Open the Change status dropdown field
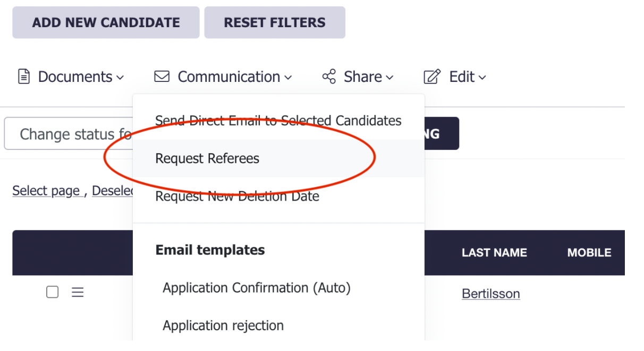Viewport: 644px width, 351px height. pos(69,133)
